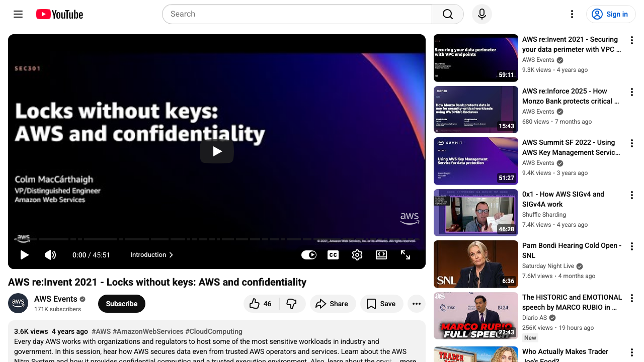Image resolution: width=644 pixels, height=362 pixels.
Task: Visit Diario AS channel
Action: [534, 318]
